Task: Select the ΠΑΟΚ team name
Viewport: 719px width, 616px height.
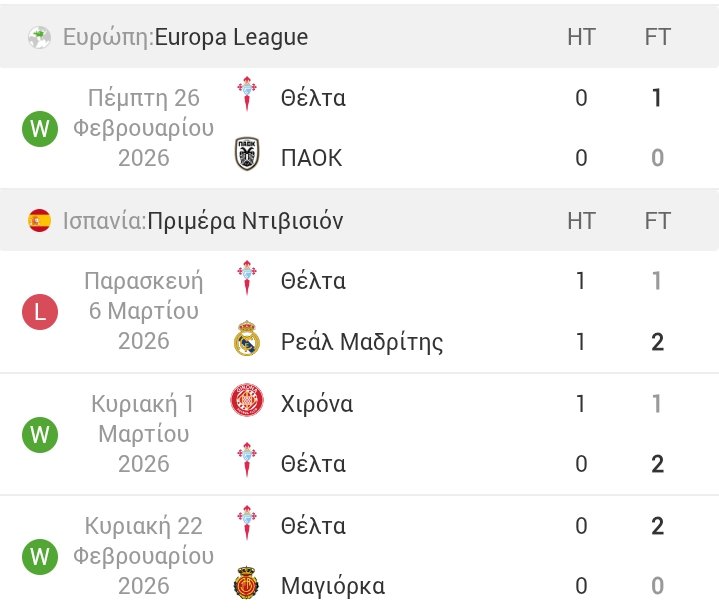Action: click(311, 158)
